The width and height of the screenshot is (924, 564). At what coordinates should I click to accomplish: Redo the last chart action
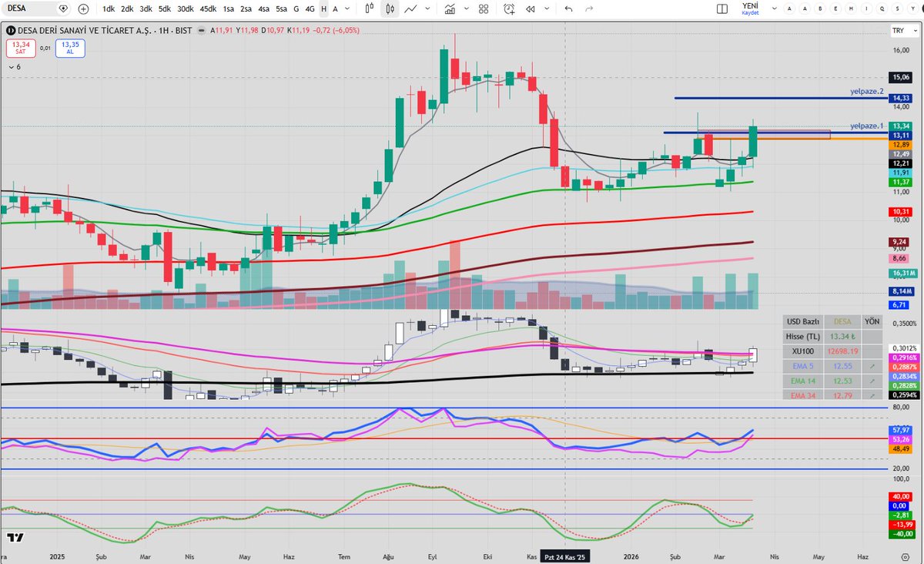590,8
